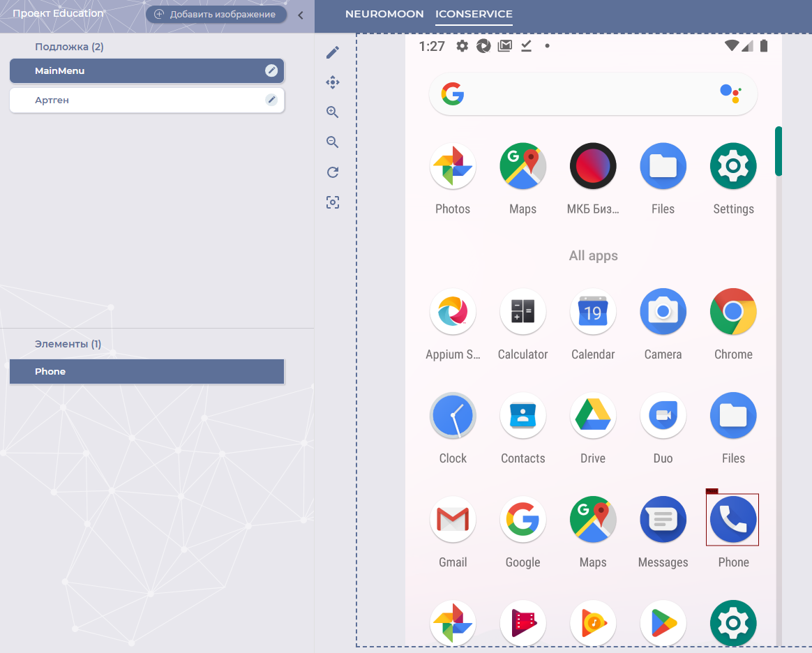Screen dimensions: 812x653
Task: Click the focus/center view tool
Action: pos(333,202)
